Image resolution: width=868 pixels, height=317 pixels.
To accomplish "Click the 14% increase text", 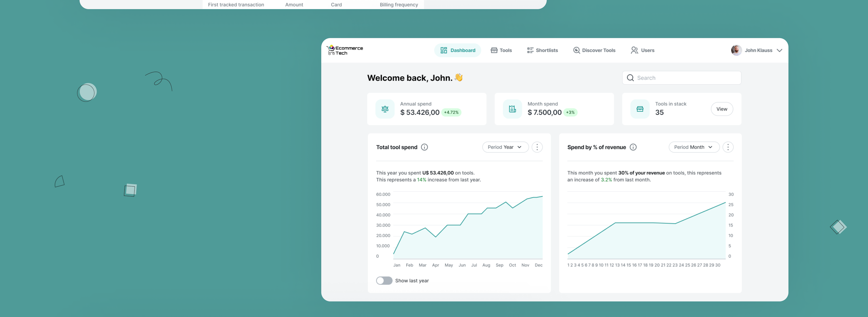I will [x=422, y=180].
